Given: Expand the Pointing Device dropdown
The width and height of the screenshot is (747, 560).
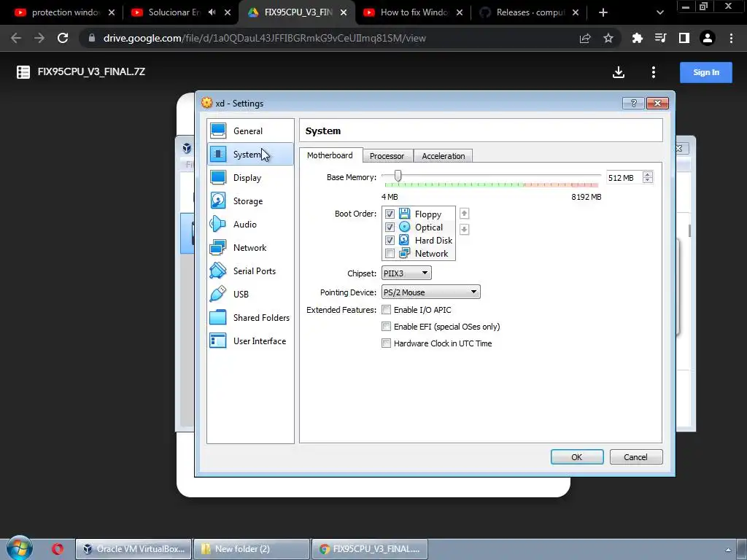Looking at the screenshot, I should click(430, 292).
